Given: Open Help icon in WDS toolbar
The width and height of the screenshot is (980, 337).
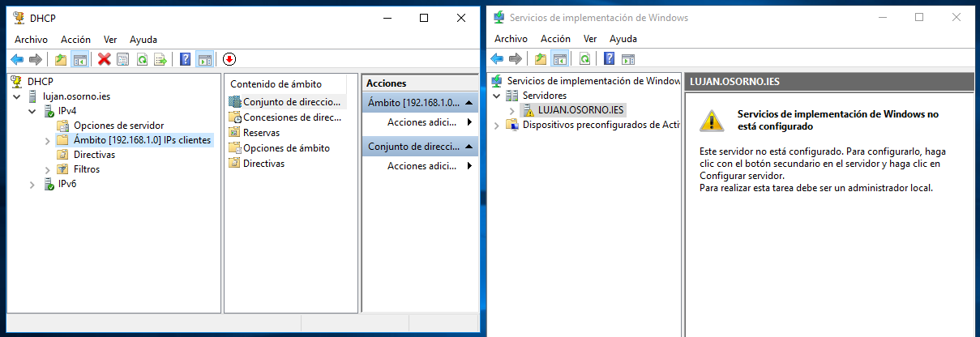Looking at the screenshot, I should 609,58.
